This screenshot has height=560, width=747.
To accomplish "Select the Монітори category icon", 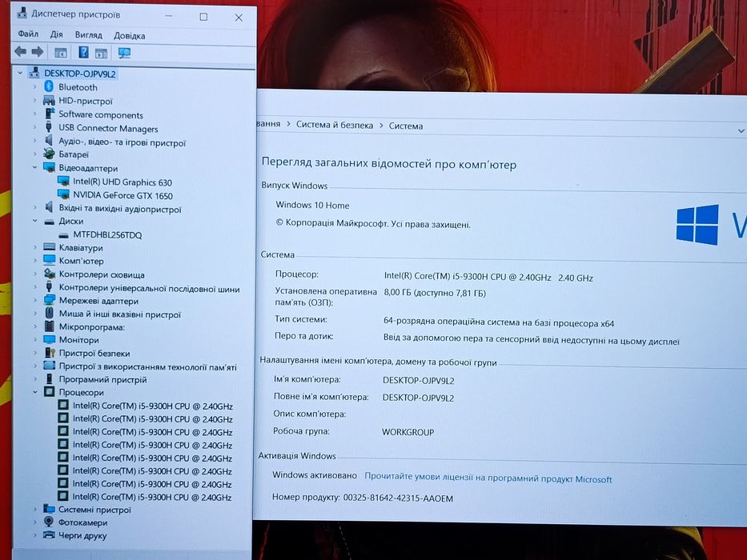I will pyautogui.click(x=49, y=339).
